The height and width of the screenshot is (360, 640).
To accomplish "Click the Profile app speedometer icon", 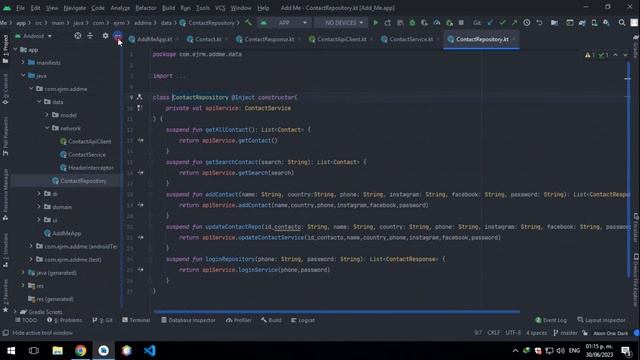I will (x=437, y=23).
